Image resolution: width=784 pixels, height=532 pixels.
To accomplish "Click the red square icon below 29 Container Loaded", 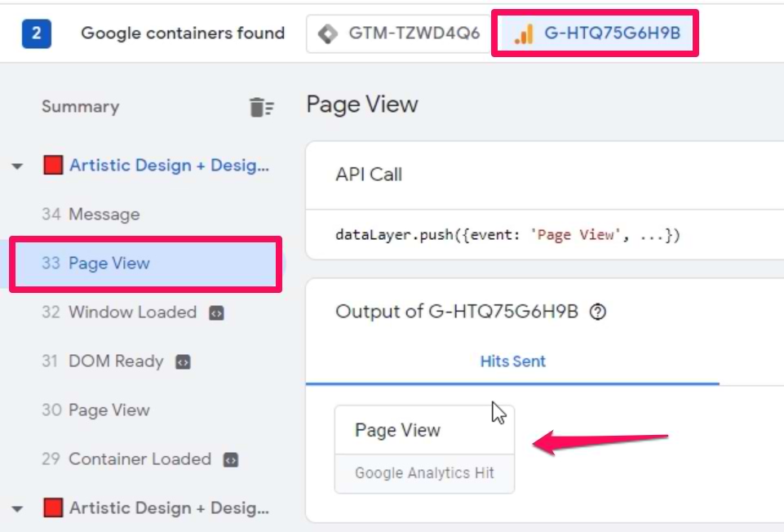I will click(x=53, y=508).
